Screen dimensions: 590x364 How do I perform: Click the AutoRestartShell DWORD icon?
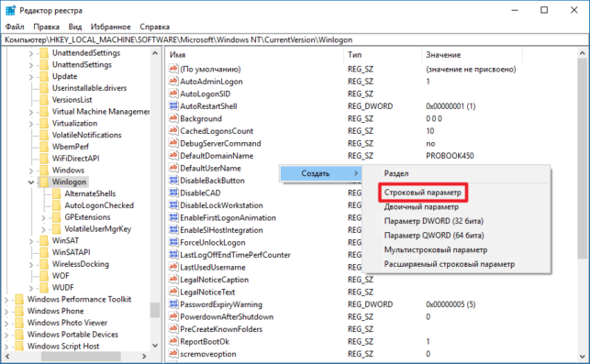pyautogui.click(x=173, y=106)
